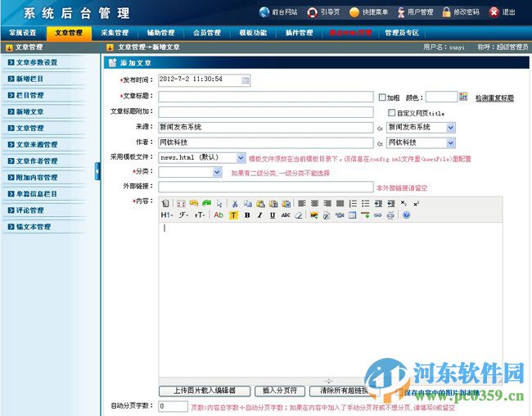The image size is (532, 416).
Task: Center align text in editor
Action: [x=314, y=203]
